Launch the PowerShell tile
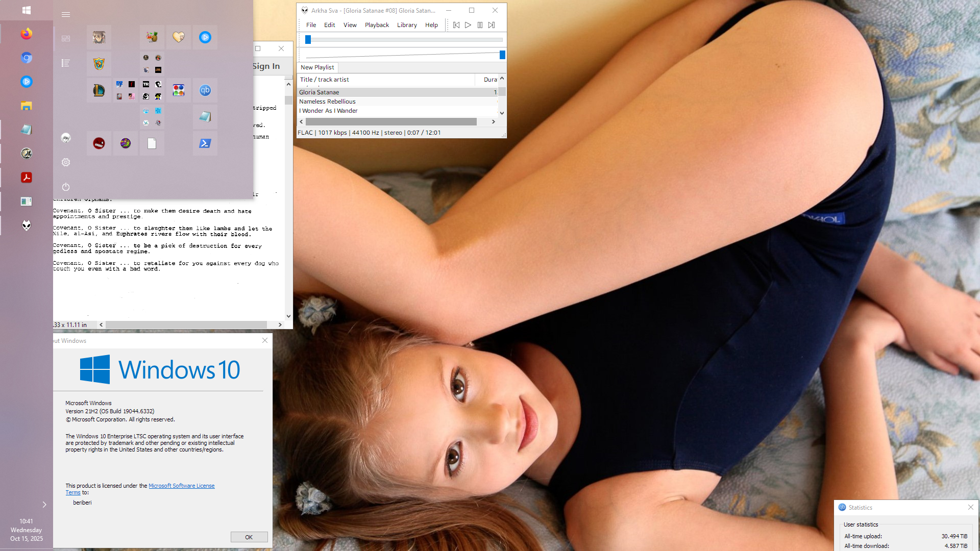This screenshot has height=551, width=980. coord(205,143)
